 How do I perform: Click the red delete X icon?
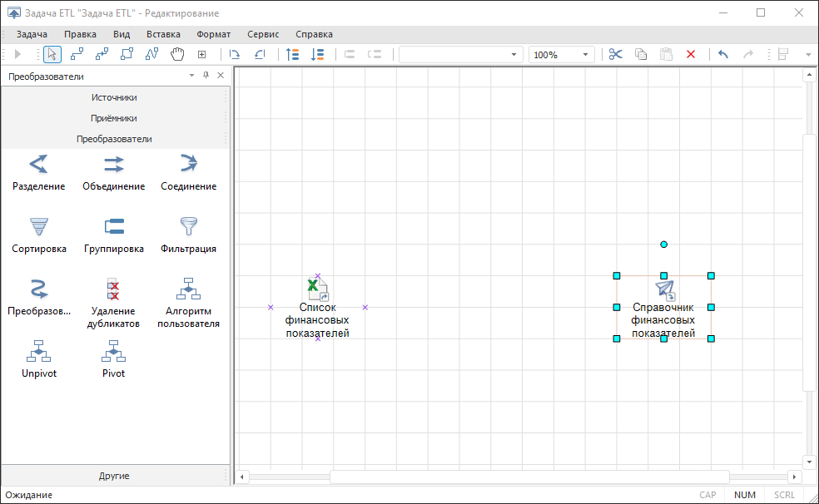pyautogui.click(x=690, y=54)
